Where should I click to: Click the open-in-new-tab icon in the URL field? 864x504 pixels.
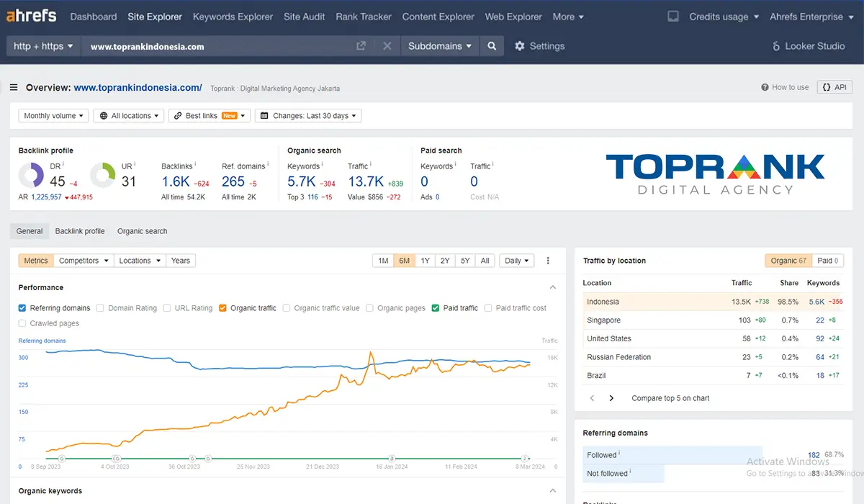coord(361,46)
